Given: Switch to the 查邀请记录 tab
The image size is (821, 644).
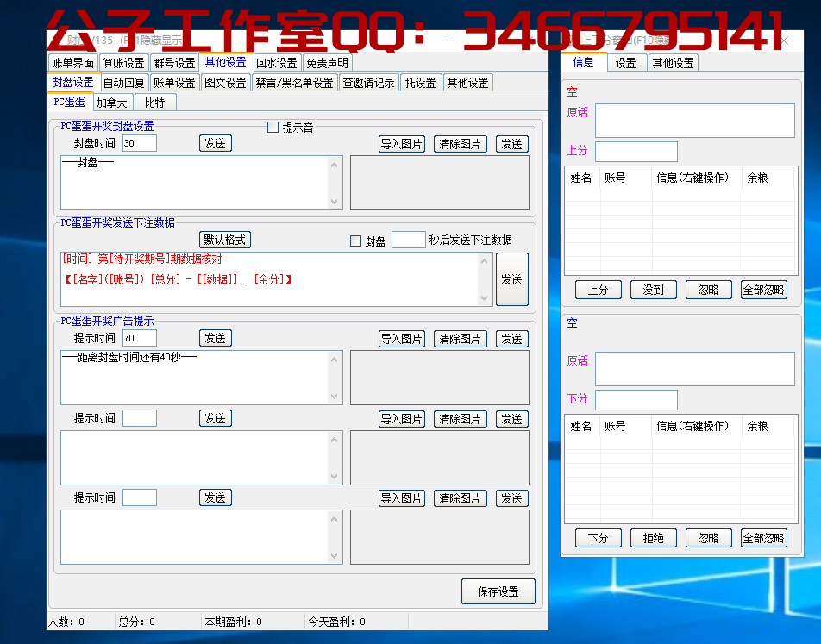Looking at the screenshot, I should pyautogui.click(x=368, y=84).
